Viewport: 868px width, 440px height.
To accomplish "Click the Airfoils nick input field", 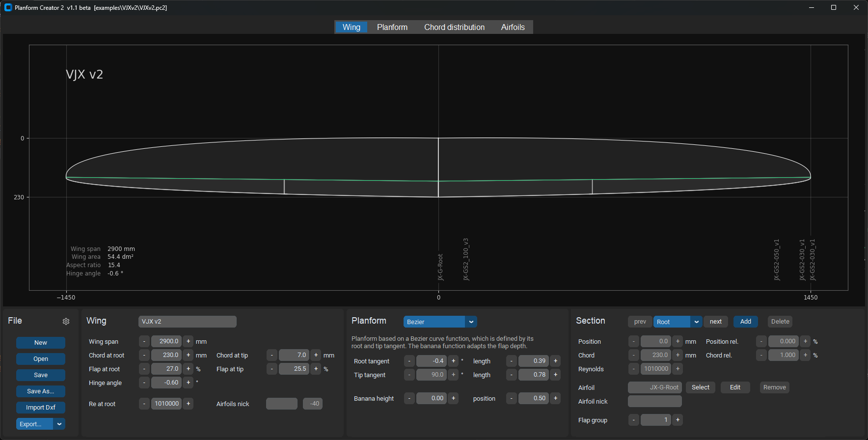I will tap(282, 404).
